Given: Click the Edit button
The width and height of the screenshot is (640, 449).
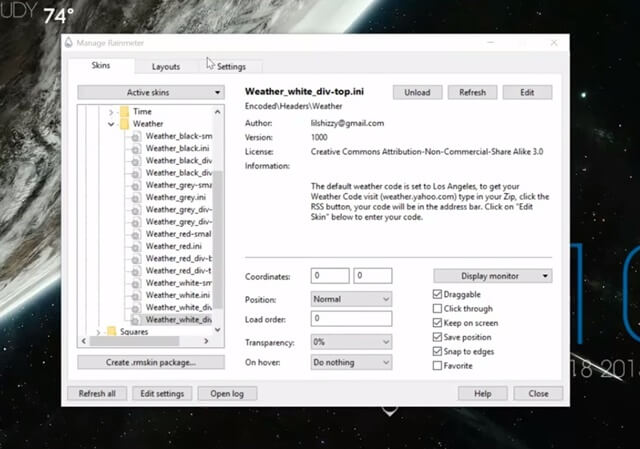Looking at the screenshot, I should pos(527,92).
